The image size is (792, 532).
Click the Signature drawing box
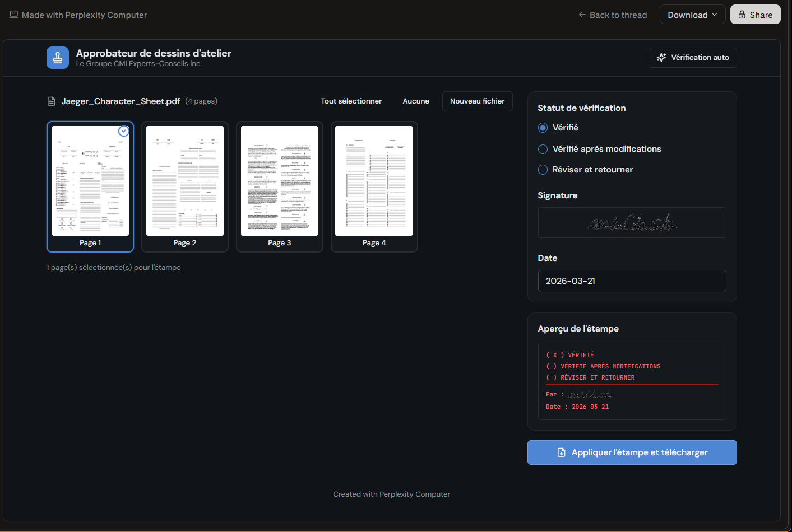click(x=632, y=223)
